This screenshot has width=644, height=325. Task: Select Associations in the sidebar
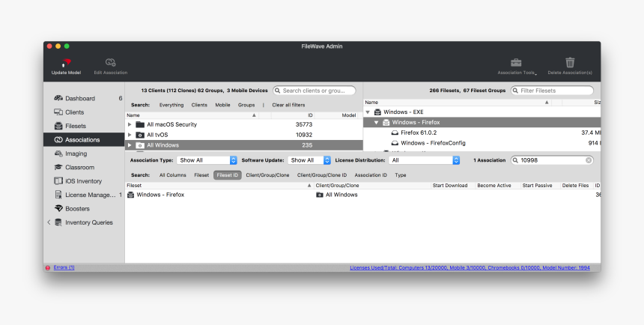pos(84,140)
